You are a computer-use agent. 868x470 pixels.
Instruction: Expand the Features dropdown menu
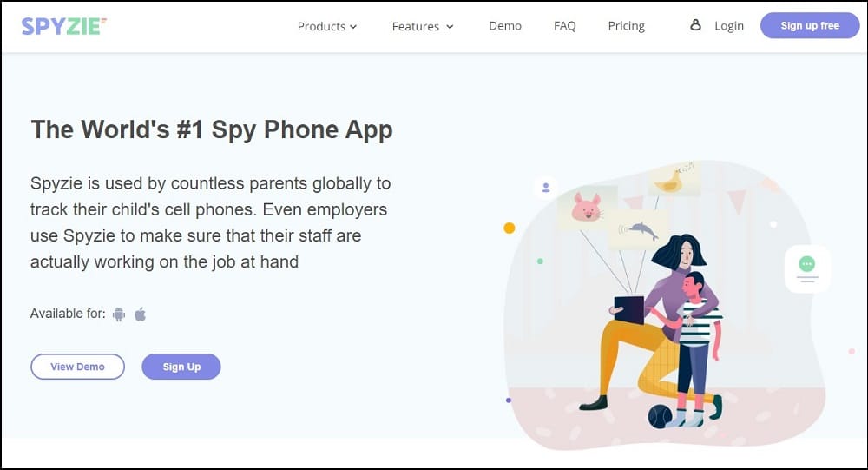click(423, 26)
